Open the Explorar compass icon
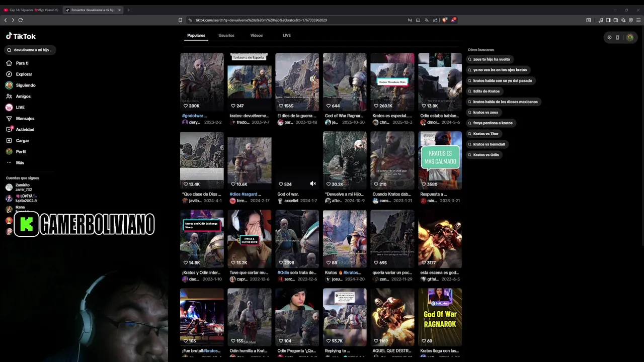This screenshot has height=362, width=644. tap(9, 74)
